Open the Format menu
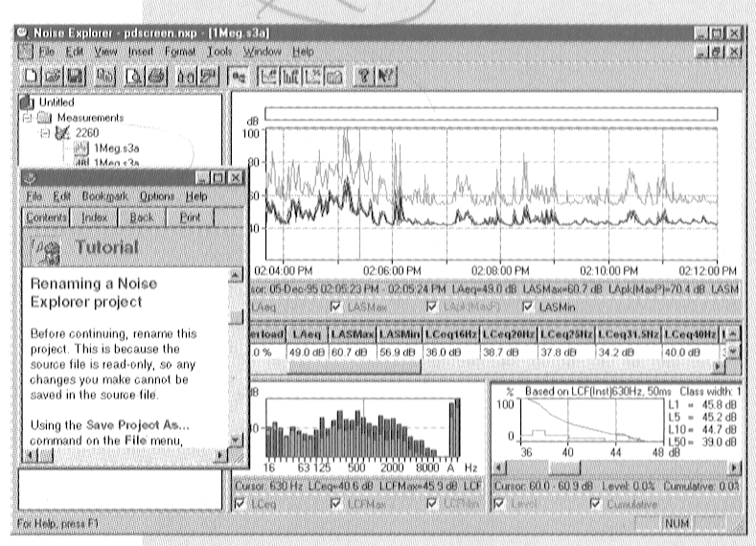This screenshot has width=756, height=546. coord(180,52)
